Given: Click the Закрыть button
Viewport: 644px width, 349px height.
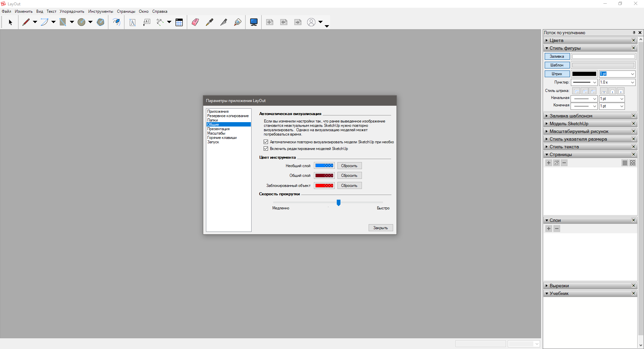Looking at the screenshot, I should 380,228.
